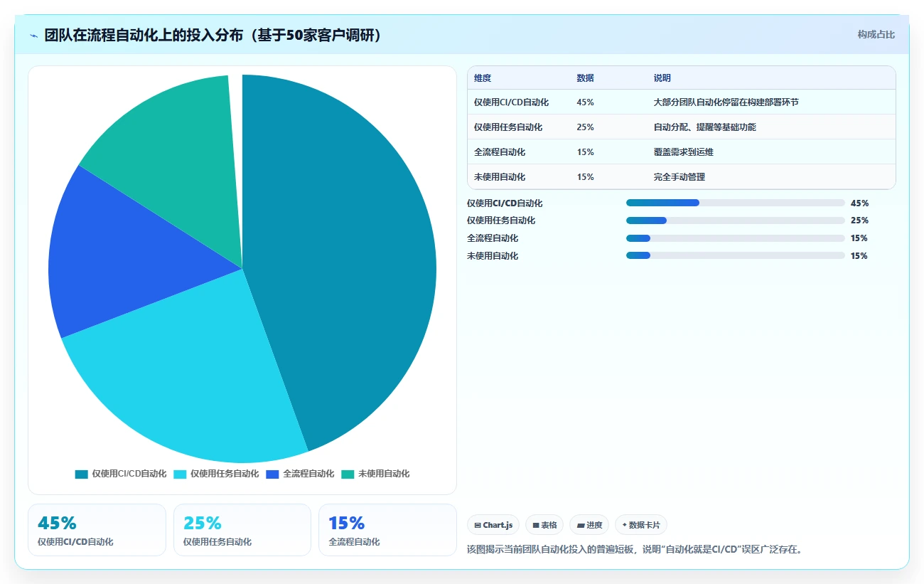Click the lightning icon beside the title
The height and width of the screenshot is (584, 924).
[33, 36]
